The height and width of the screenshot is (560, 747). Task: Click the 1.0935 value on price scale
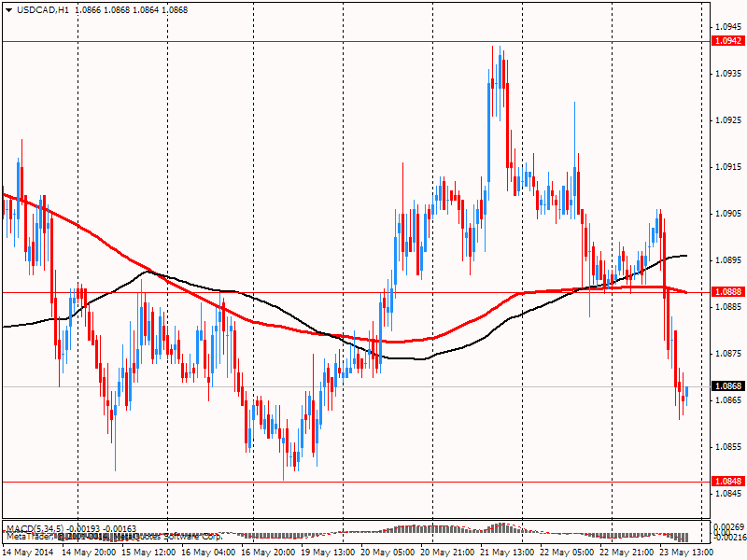[727, 74]
